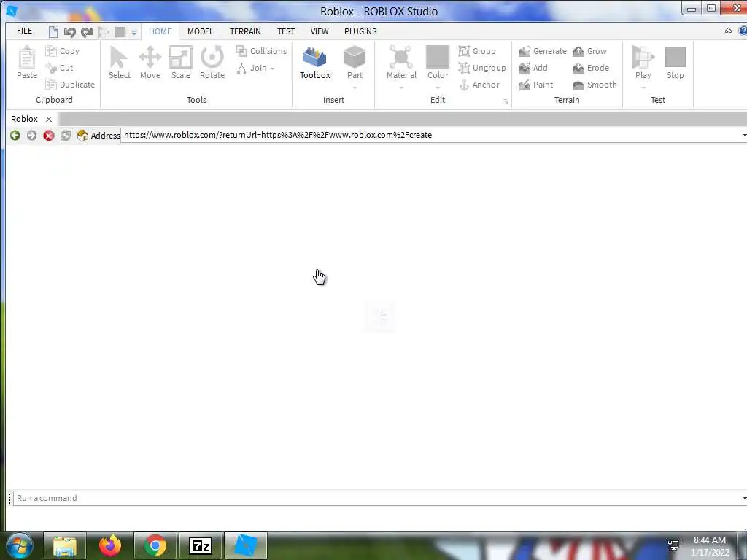Collapse the ribbon with the chevron

(728, 31)
